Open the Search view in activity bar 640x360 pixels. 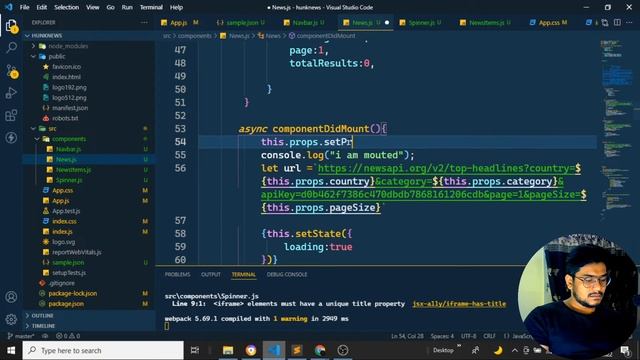[x=11, y=48]
